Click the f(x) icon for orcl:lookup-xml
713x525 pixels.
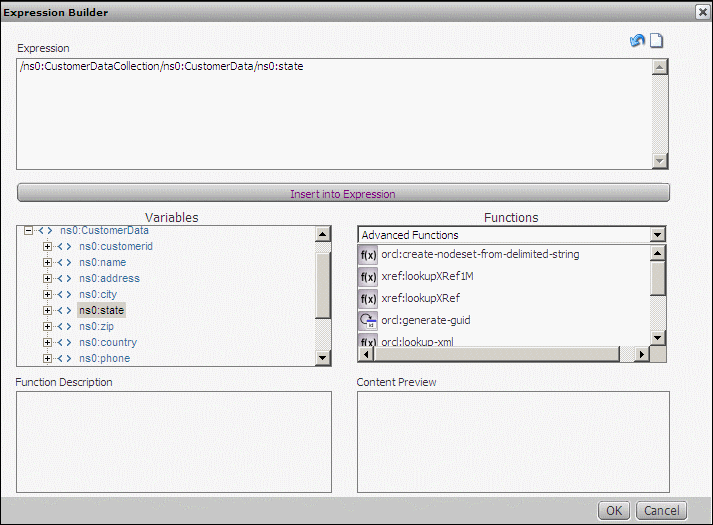pyautogui.click(x=368, y=340)
